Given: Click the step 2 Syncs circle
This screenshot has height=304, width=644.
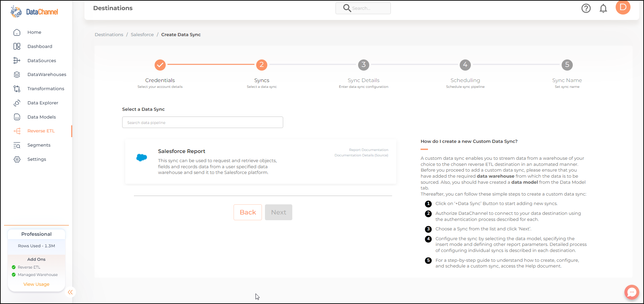Looking at the screenshot, I should (x=262, y=65).
